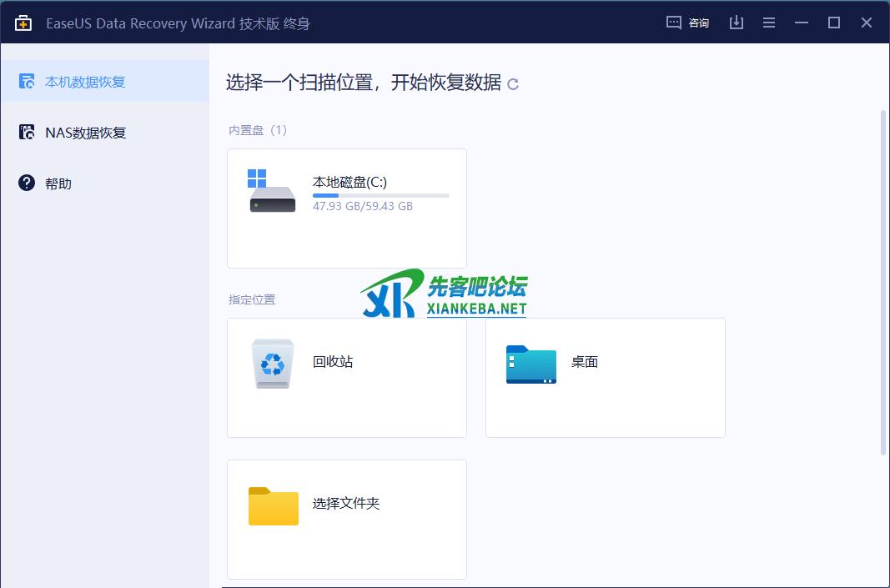Click the NAS recovery sidebar icon

(x=27, y=133)
